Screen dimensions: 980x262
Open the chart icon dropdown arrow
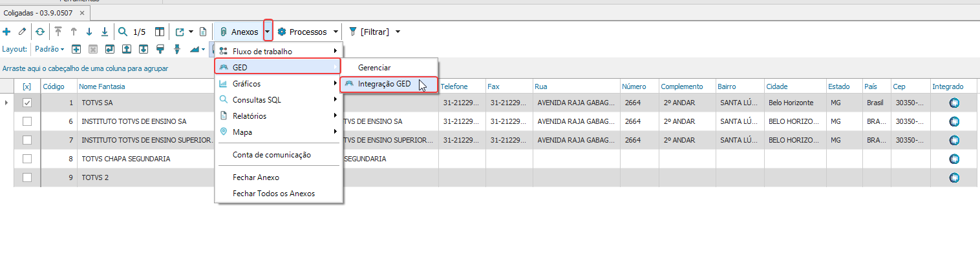tap(203, 50)
